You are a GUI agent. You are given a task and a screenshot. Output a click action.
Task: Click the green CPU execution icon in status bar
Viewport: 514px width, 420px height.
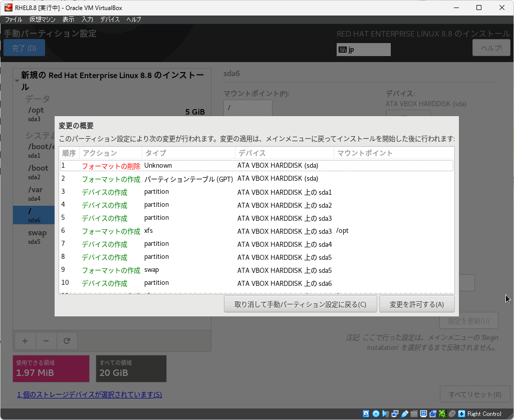click(442, 414)
